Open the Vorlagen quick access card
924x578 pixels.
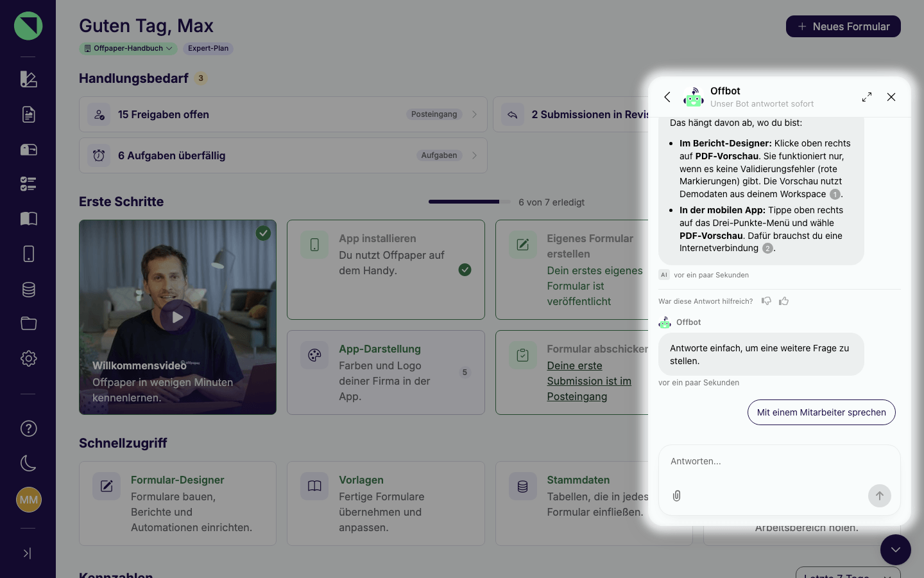click(x=386, y=504)
